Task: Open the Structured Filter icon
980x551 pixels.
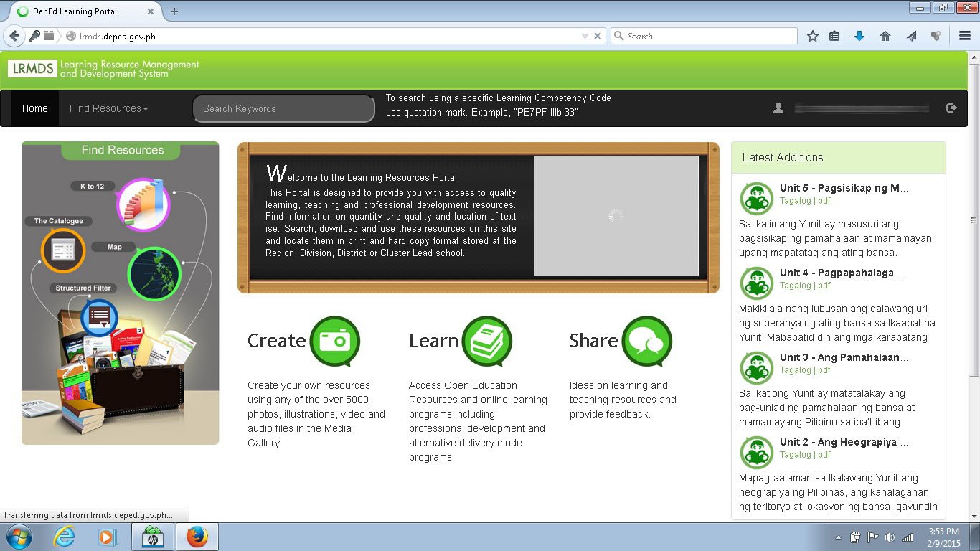Action: coord(99,318)
